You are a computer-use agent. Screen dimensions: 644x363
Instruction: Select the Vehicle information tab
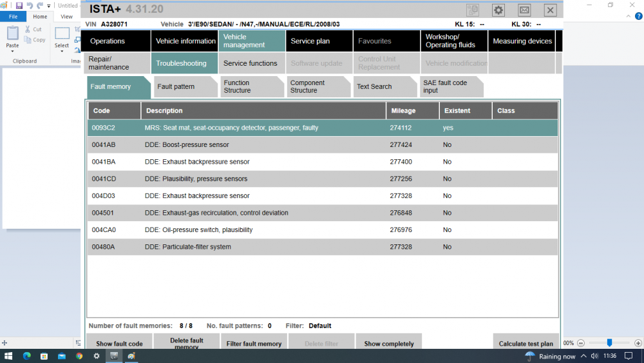pyautogui.click(x=184, y=41)
